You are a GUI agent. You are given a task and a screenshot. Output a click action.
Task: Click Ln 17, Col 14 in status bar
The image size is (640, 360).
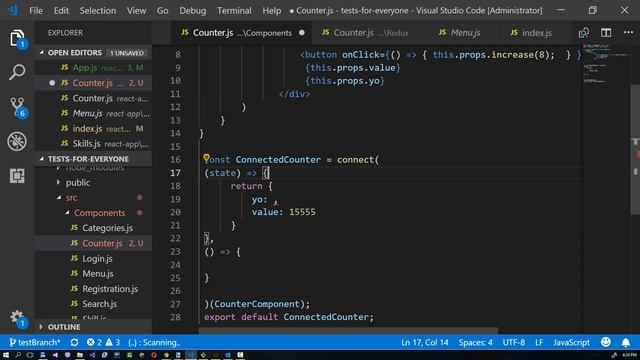coord(424,342)
